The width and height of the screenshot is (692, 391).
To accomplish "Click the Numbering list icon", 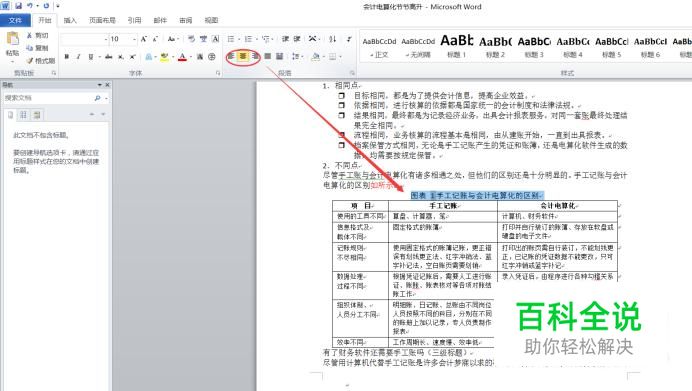I will click(248, 39).
